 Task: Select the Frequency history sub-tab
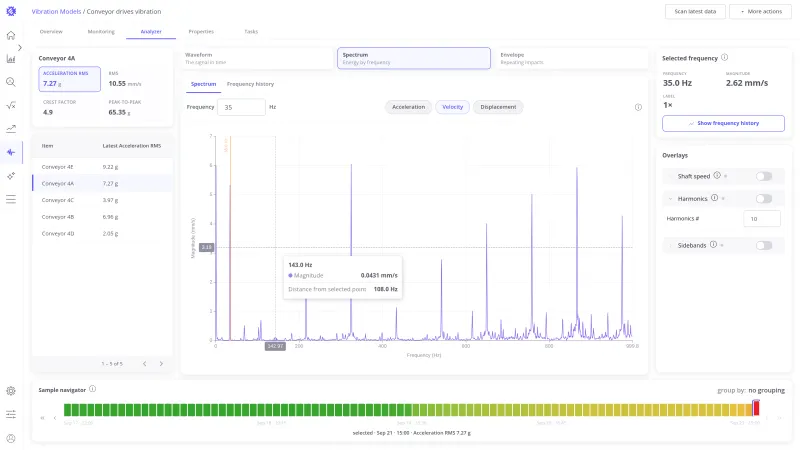(251, 84)
